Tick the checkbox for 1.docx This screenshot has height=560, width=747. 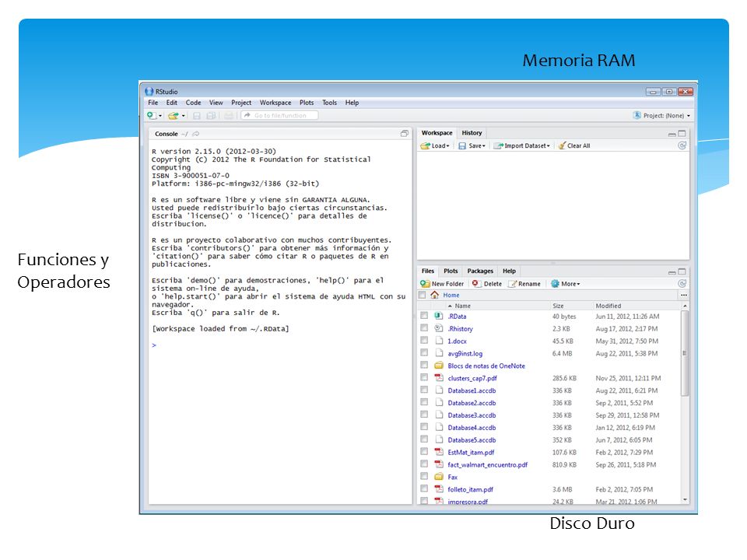(x=424, y=340)
